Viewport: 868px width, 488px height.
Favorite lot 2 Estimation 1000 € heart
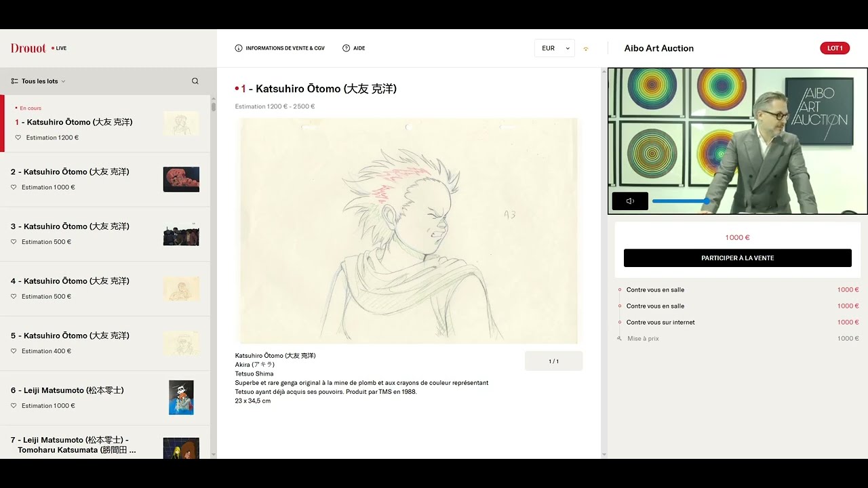click(x=14, y=187)
